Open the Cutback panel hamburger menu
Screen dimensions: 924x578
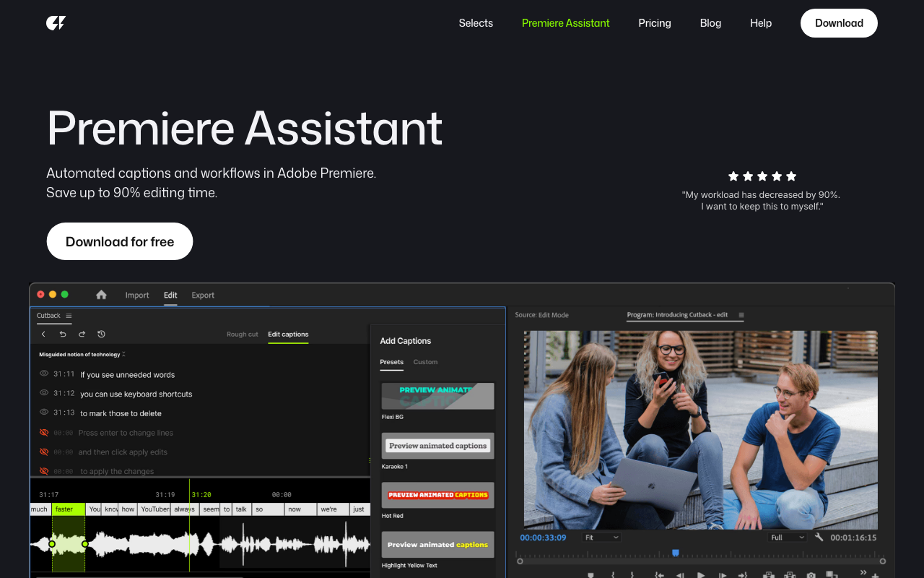pyautogui.click(x=69, y=316)
